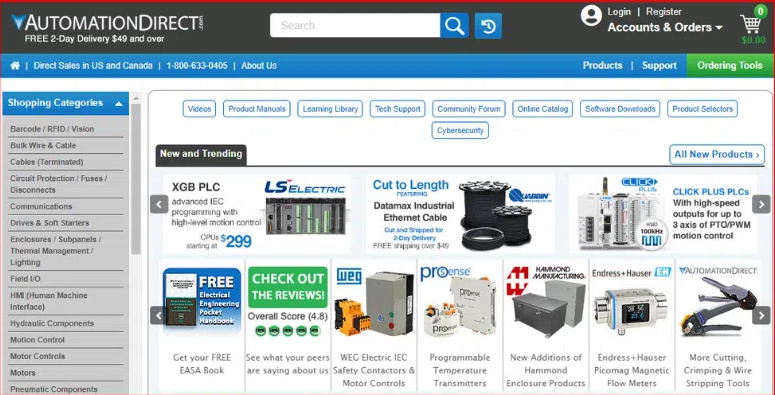Open the Ordering Tools menu
The image size is (775, 395).
tap(730, 65)
